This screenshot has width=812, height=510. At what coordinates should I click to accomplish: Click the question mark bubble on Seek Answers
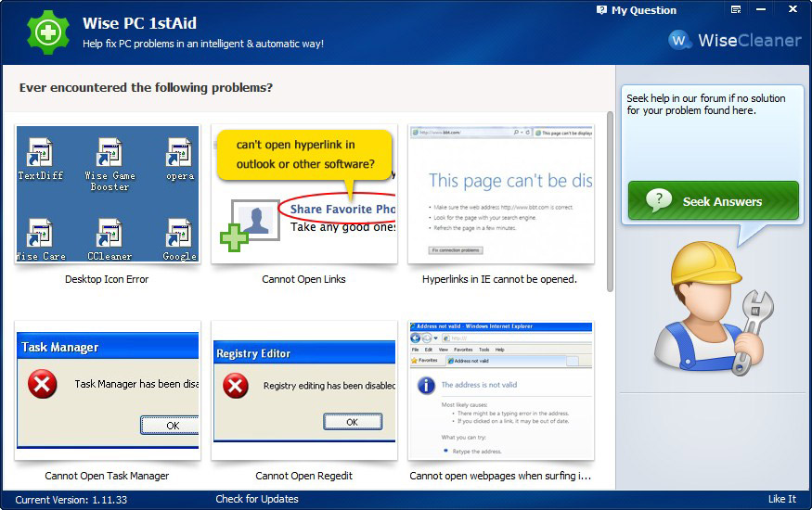pyautogui.click(x=659, y=200)
